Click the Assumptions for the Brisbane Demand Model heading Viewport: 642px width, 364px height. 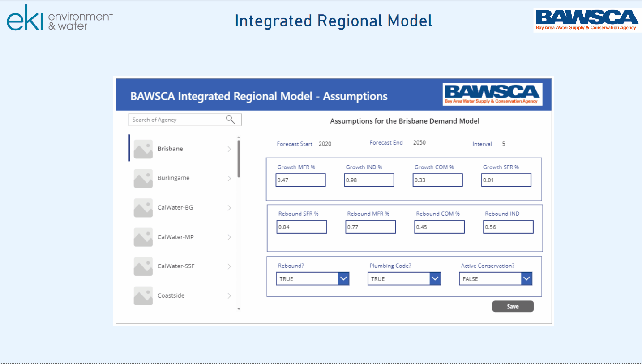click(405, 121)
